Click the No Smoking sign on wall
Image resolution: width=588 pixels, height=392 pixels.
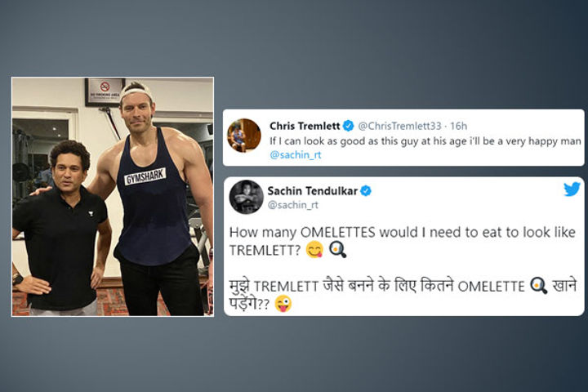point(105,91)
